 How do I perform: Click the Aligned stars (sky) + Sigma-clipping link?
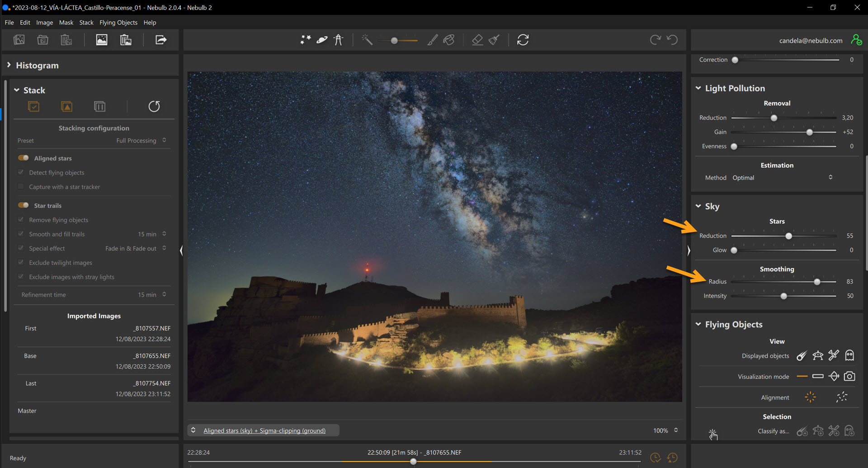[264, 430]
